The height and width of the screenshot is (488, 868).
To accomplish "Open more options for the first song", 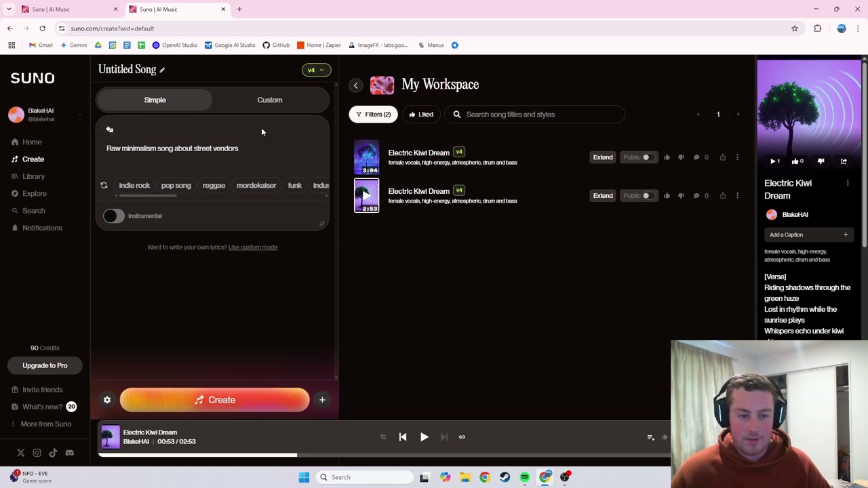I will tap(738, 157).
